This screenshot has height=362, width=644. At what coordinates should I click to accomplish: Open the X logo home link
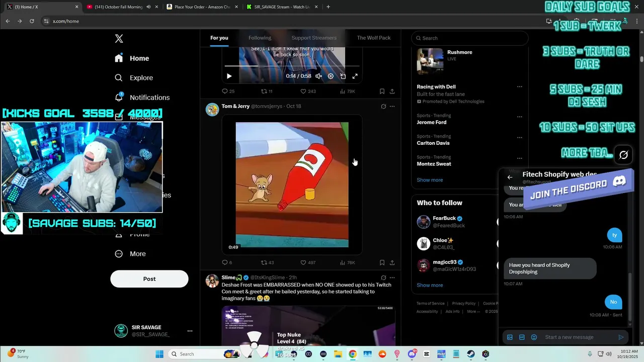(119, 39)
